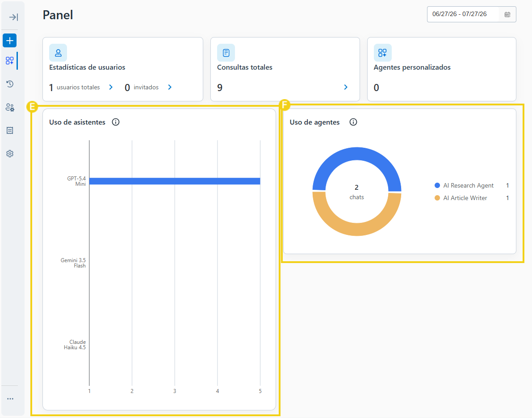The height and width of the screenshot is (418, 532).
Task: Open the agents dashboard sidebar icon
Action: 10,61
